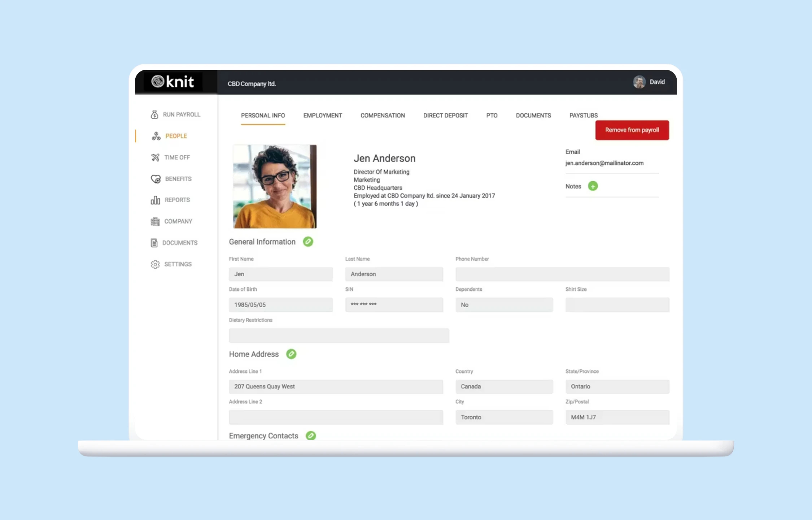Open David's profile avatar

639,82
